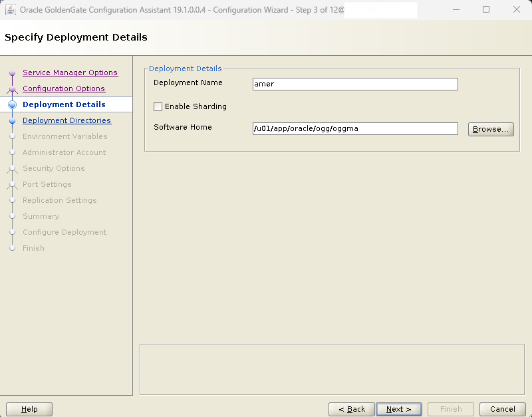532x417 pixels.
Task: Click Administrator Account step label
Action: point(64,152)
